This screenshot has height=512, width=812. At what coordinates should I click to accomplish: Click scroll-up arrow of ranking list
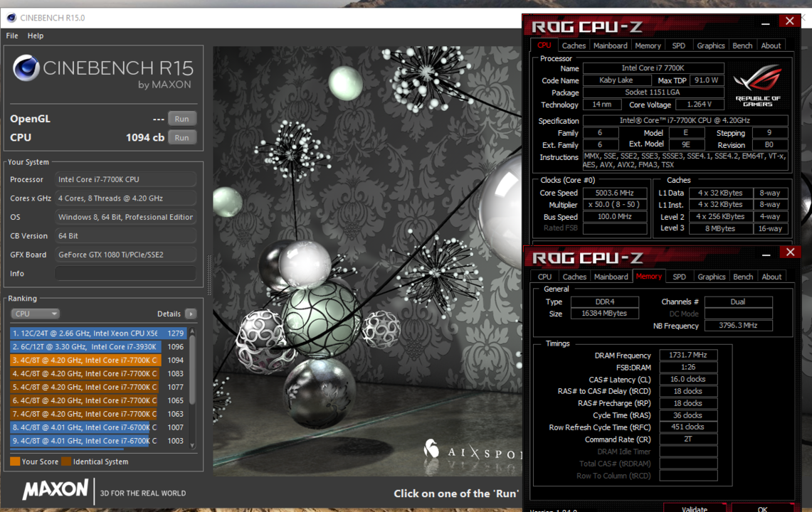(193, 331)
